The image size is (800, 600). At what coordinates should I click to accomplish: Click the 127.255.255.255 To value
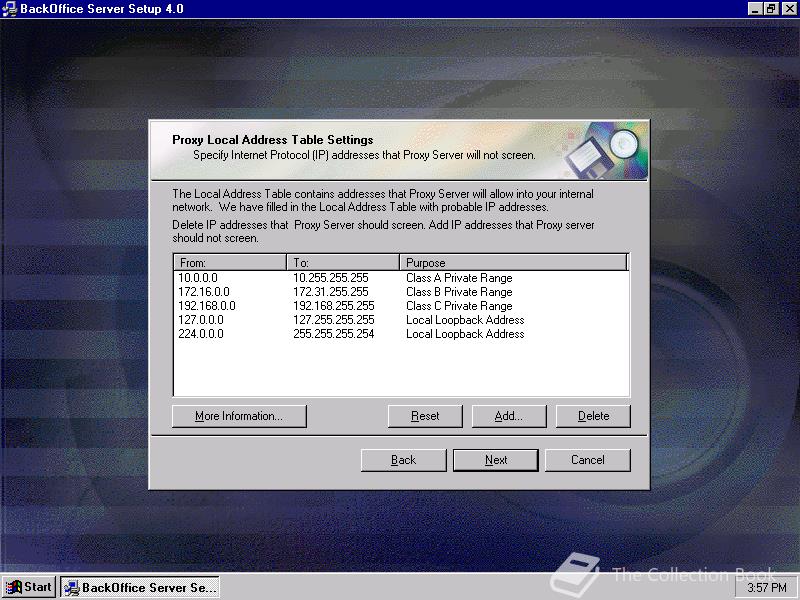334,320
